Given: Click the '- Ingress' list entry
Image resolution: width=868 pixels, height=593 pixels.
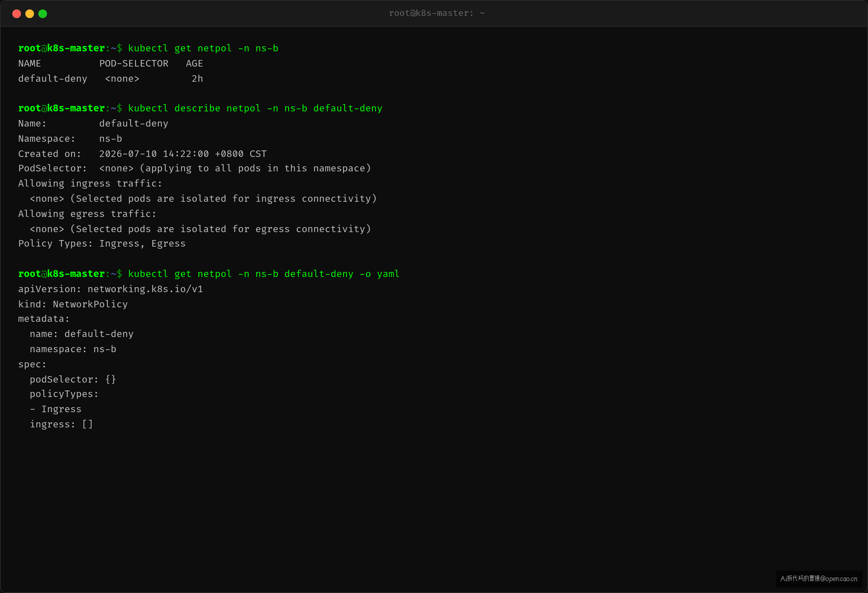Looking at the screenshot, I should pos(56,410).
